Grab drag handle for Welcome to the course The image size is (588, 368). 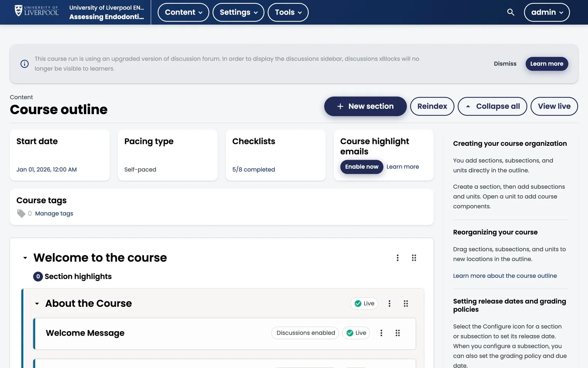pyautogui.click(x=414, y=258)
